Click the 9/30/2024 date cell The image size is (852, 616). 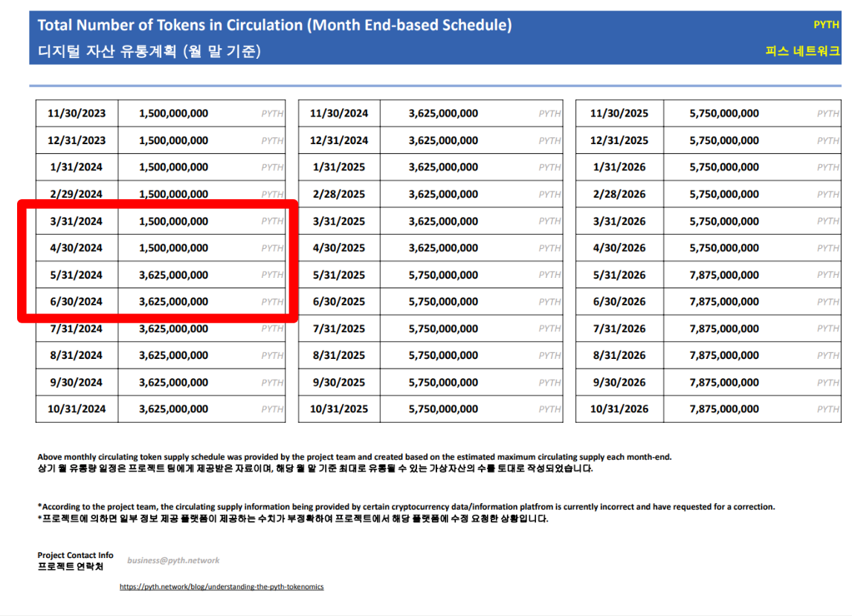77,383
